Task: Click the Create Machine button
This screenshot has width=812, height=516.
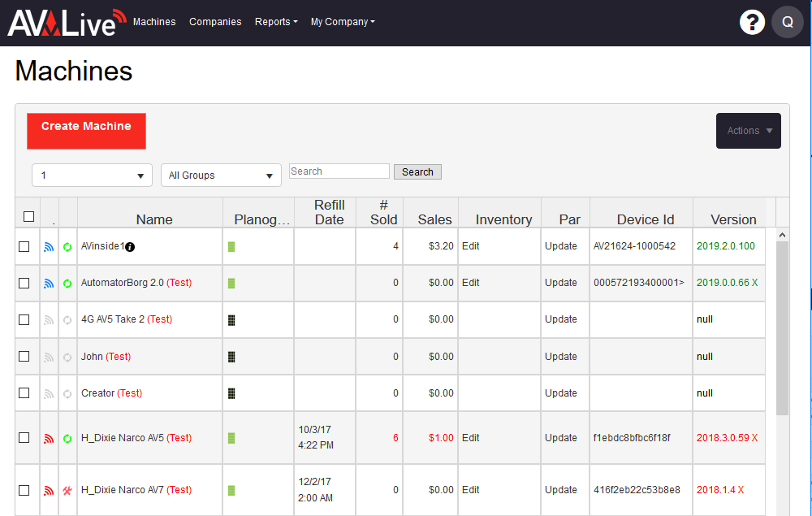Action: point(87,131)
